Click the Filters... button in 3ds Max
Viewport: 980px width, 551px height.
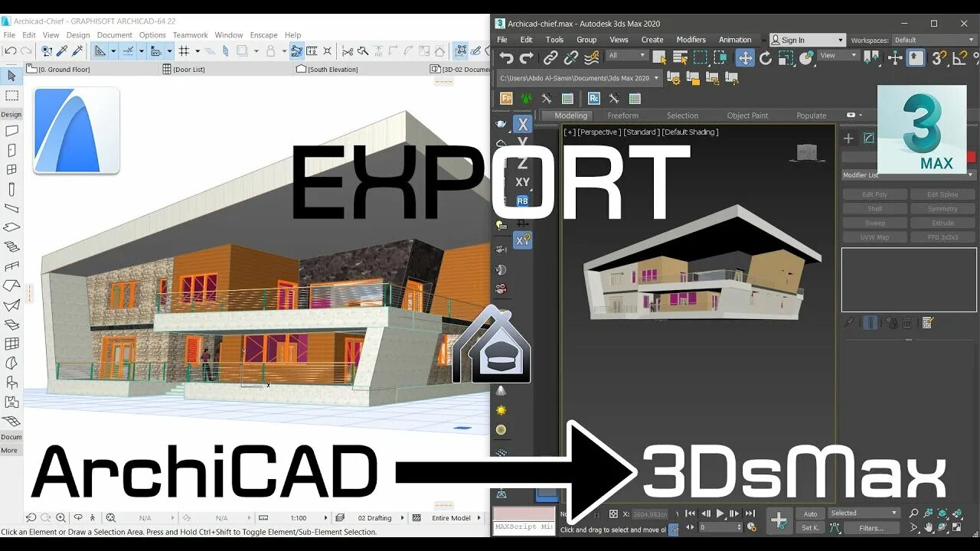tap(871, 528)
